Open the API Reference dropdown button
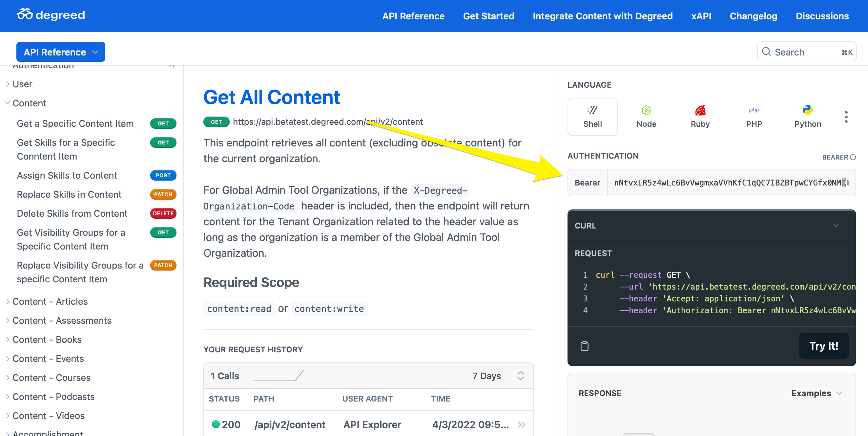This screenshot has height=436, width=868. (x=61, y=52)
